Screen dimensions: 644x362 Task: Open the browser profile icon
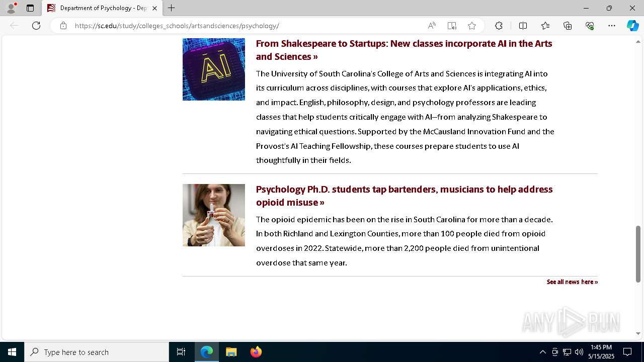coord(11,8)
